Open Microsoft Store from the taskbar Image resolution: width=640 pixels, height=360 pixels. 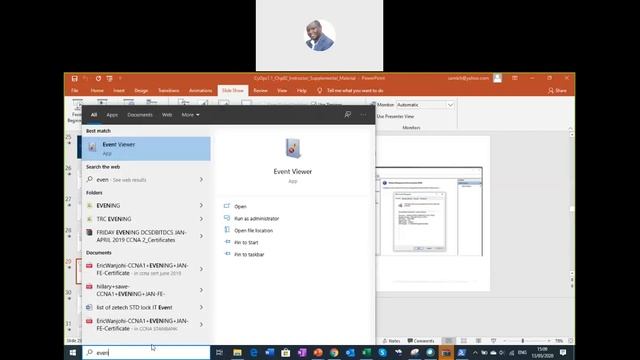pos(286,353)
